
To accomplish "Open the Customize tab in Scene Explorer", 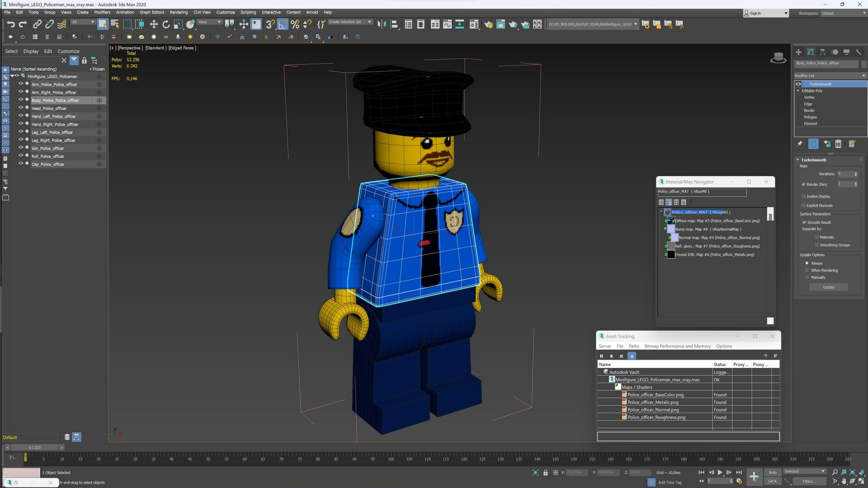I will pyautogui.click(x=68, y=51).
